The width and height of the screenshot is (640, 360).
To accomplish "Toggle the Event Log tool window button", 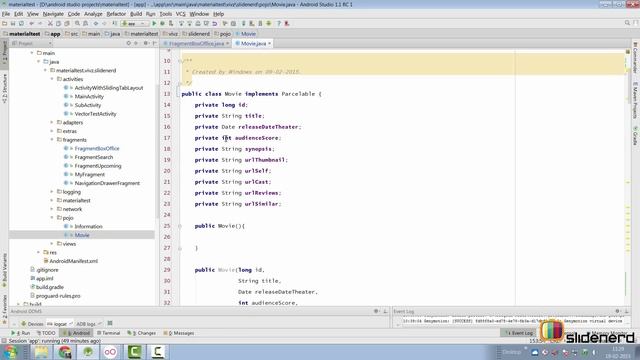I will pos(519,333).
